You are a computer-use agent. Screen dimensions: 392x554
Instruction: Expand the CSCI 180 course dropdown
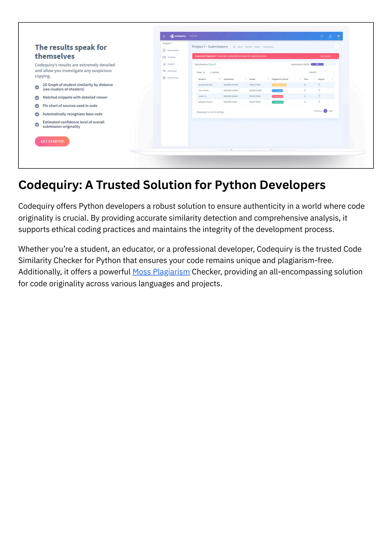194,36
